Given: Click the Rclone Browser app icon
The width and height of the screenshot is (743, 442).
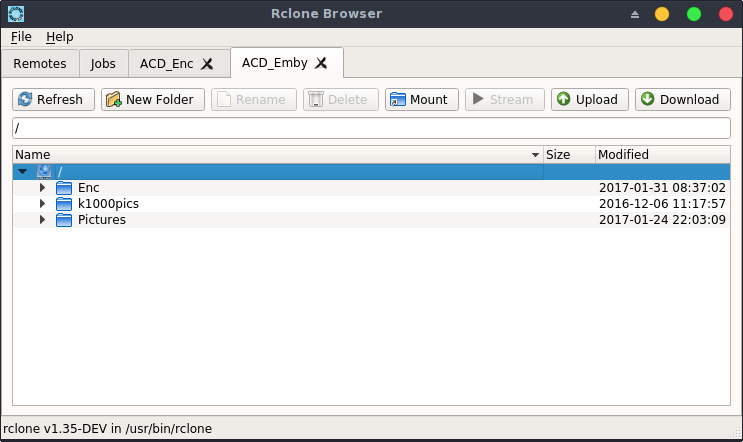Looking at the screenshot, I should (16, 14).
